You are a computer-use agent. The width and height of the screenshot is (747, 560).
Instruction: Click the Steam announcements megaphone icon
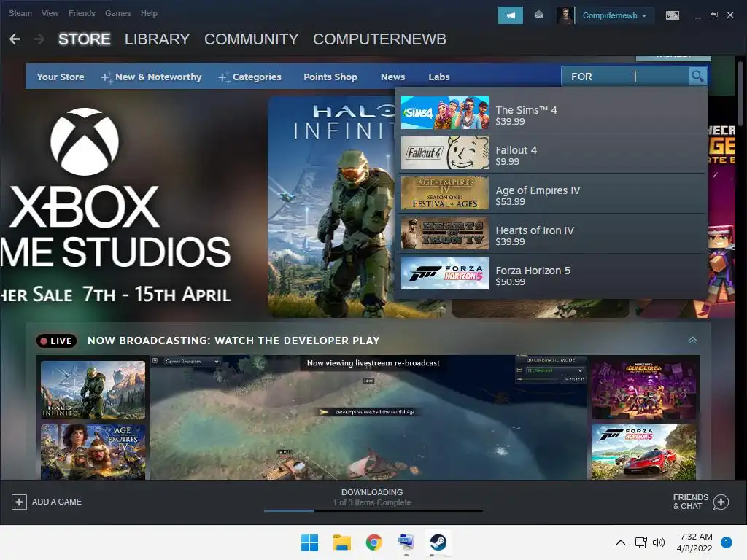pyautogui.click(x=510, y=15)
